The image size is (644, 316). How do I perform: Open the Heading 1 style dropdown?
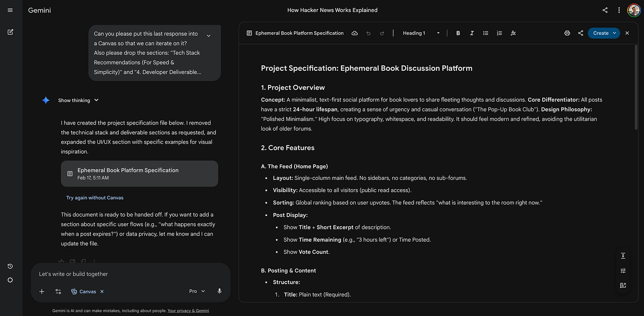tap(419, 33)
